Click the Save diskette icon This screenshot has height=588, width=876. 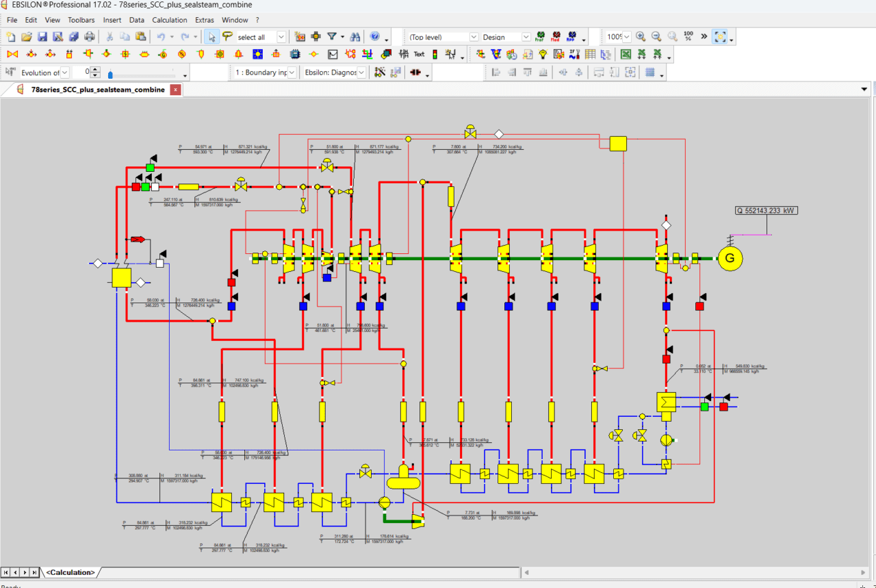(x=42, y=37)
